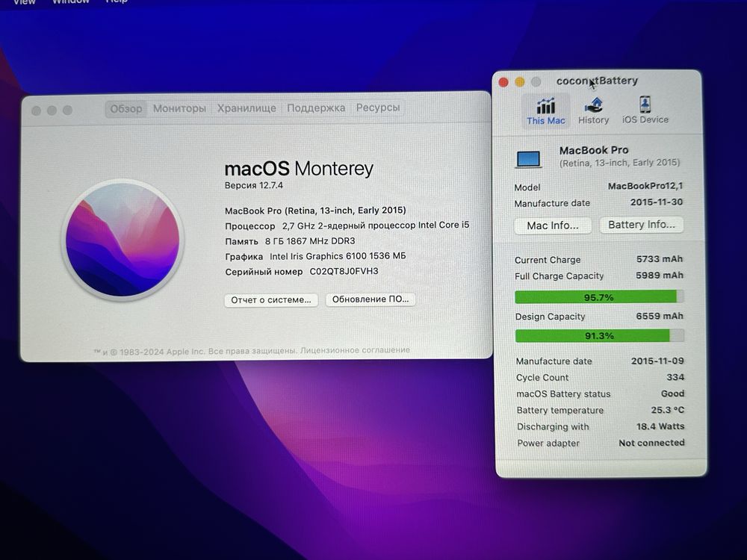Viewport: 747px width, 560px height.
Task: Click Current Charge value 5733 mAh
Action: pyautogui.click(x=660, y=259)
